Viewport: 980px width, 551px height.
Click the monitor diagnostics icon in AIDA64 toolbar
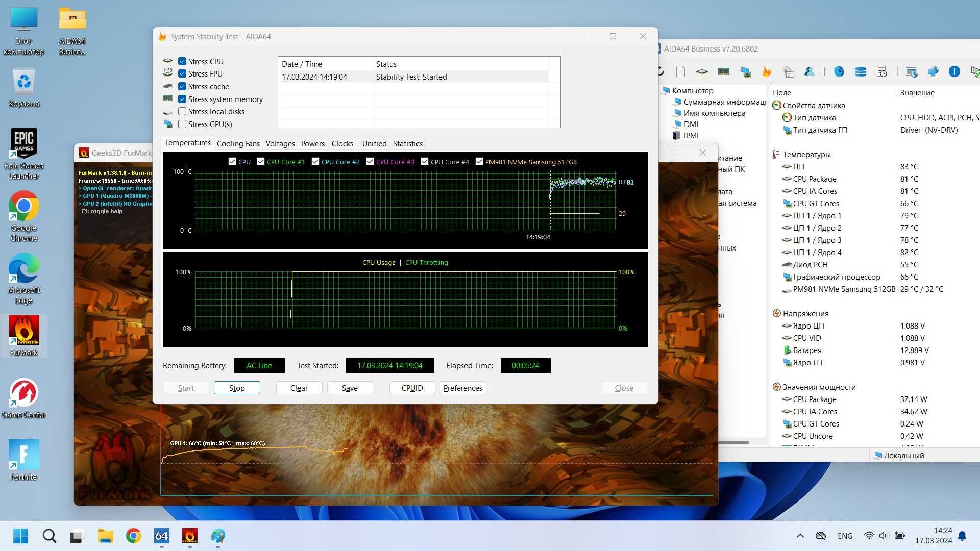[x=746, y=71]
